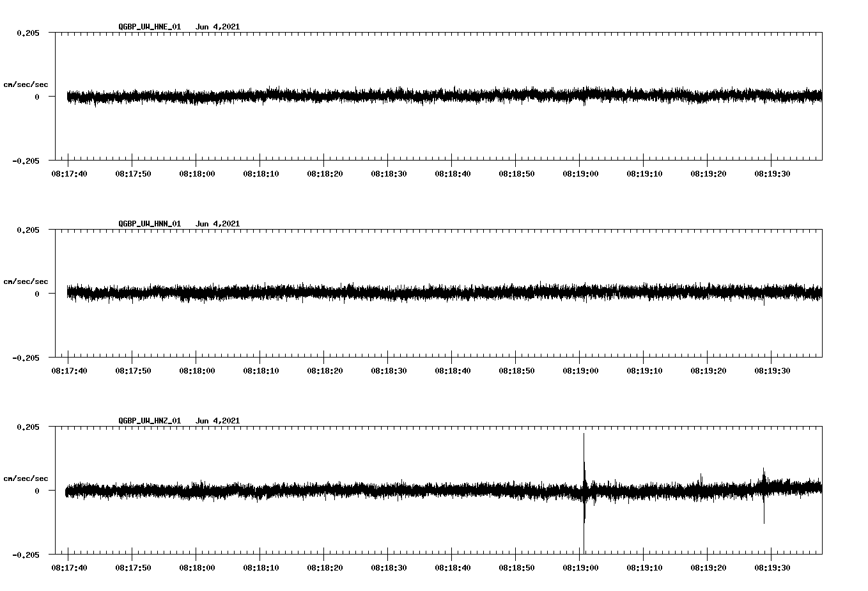Select 'Jun 4,2021' date above HNZ plot
Image resolution: width=868 pixels, height=591 pixels.
point(218,421)
